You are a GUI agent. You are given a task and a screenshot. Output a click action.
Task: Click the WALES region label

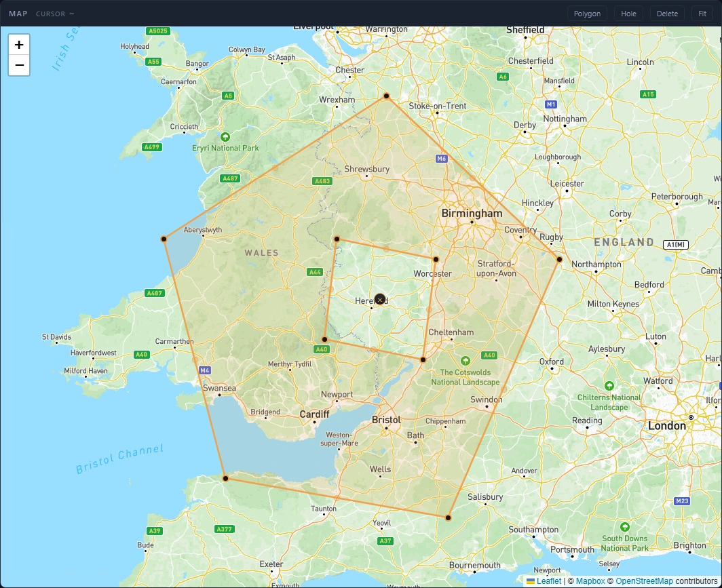coord(261,253)
